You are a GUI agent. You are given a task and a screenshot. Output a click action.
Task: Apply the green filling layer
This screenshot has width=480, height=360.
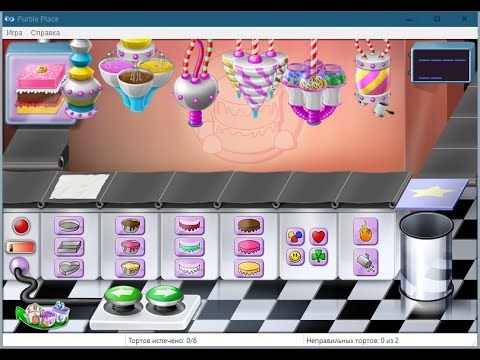coord(189,247)
